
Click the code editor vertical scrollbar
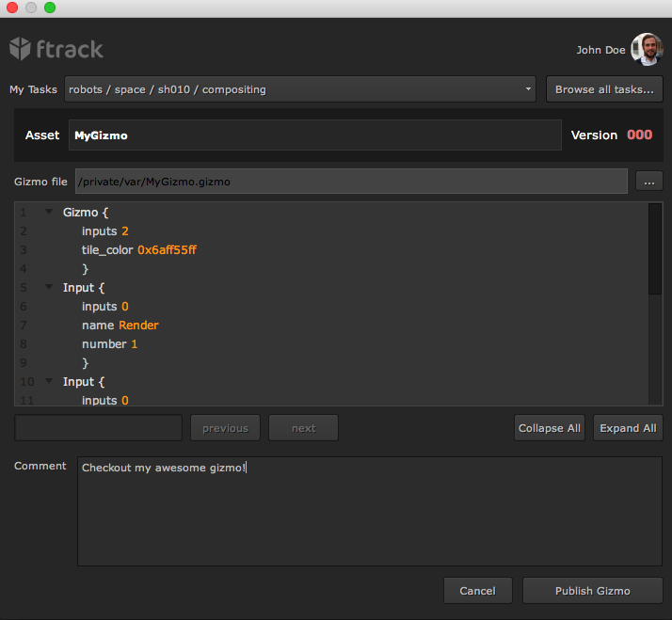coord(655,249)
